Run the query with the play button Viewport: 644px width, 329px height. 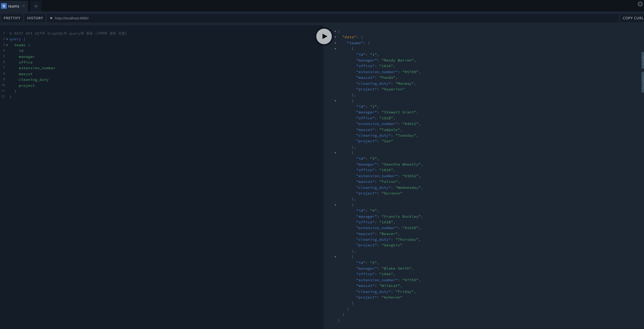(x=324, y=36)
